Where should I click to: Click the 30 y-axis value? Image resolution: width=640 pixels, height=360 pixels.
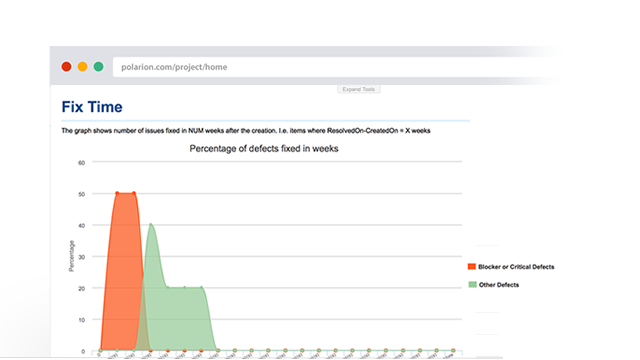[x=82, y=257]
